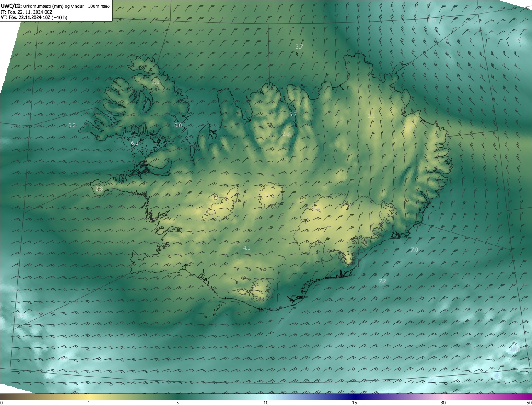
Task: Click the 2.3 value below the 5.7 label
Action: (286, 134)
